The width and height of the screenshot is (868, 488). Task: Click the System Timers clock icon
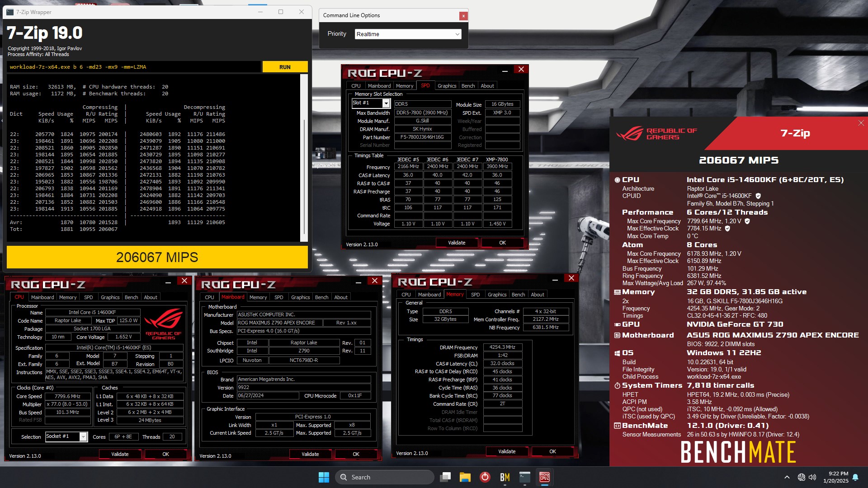tap(617, 385)
